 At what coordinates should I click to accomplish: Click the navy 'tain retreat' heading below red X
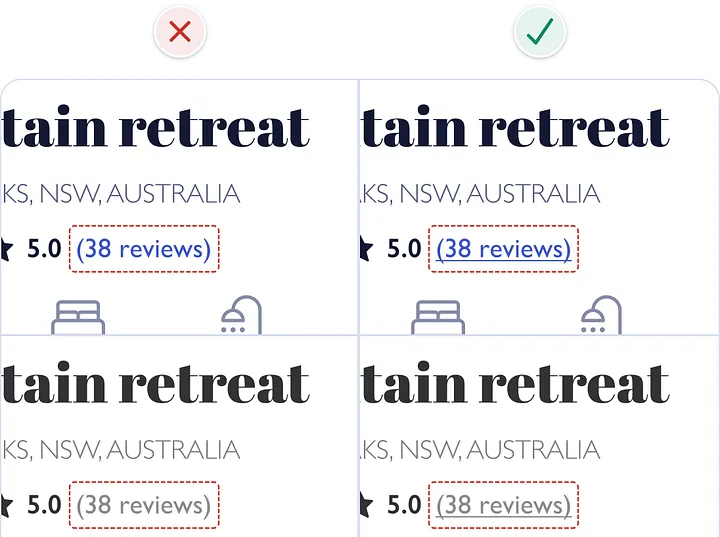155,127
